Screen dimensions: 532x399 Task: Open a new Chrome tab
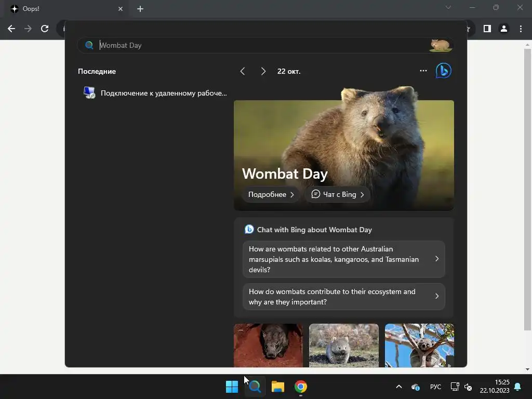140,9
